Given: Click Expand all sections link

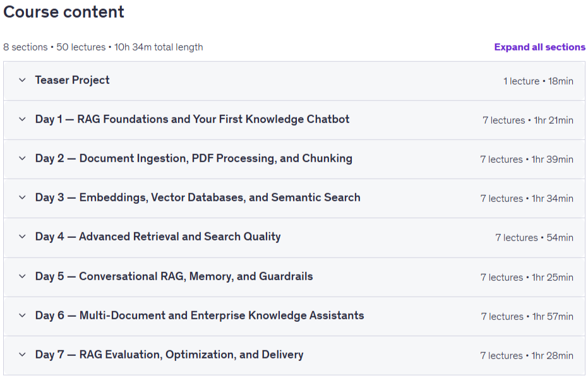Looking at the screenshot, I should coord(539,47).
